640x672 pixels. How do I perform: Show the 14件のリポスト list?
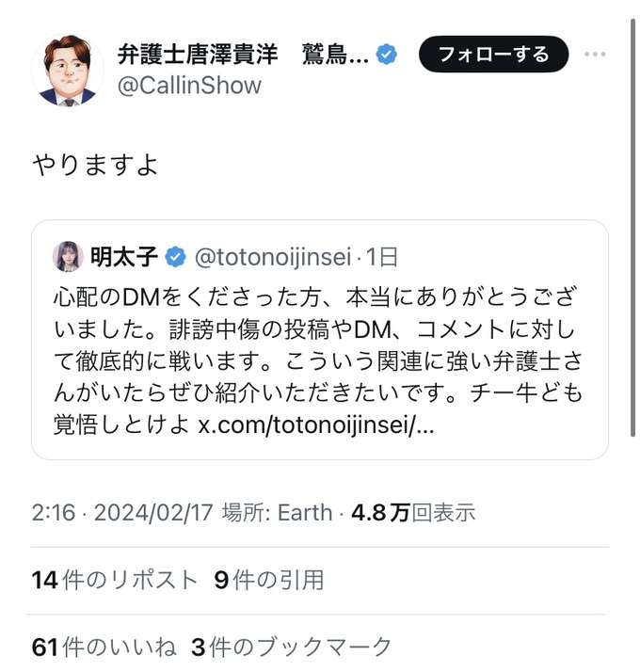(115, 580)
